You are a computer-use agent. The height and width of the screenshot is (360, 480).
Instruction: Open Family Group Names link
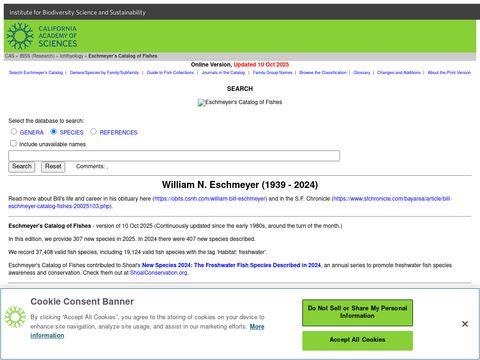coord(272,73)
